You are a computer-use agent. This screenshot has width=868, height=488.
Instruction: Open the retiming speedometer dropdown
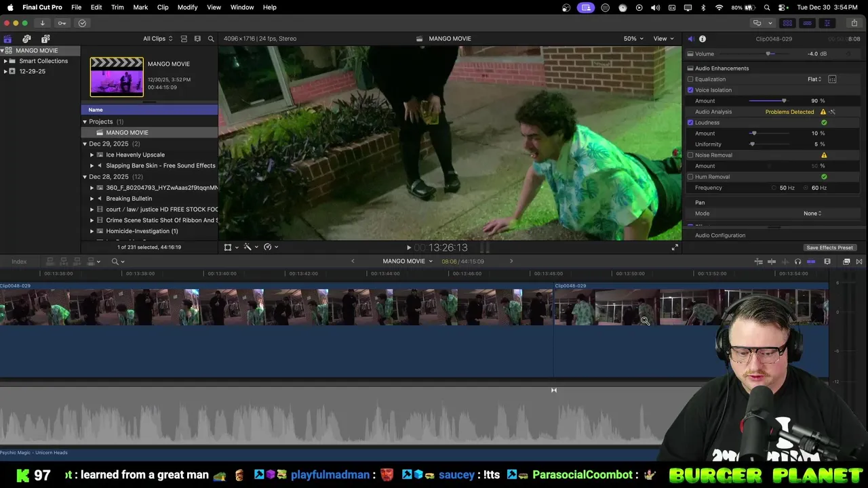[x=271, y=247]
